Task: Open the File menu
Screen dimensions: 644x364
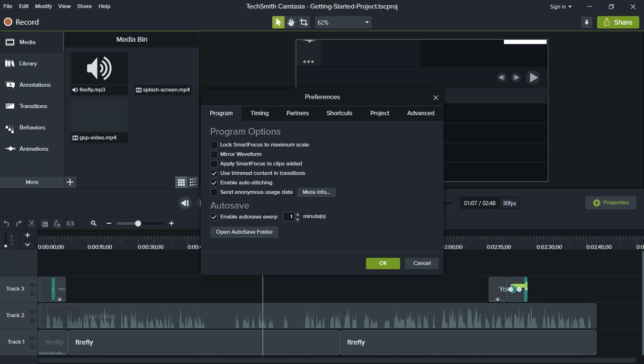Action: (x=8, y=6)
